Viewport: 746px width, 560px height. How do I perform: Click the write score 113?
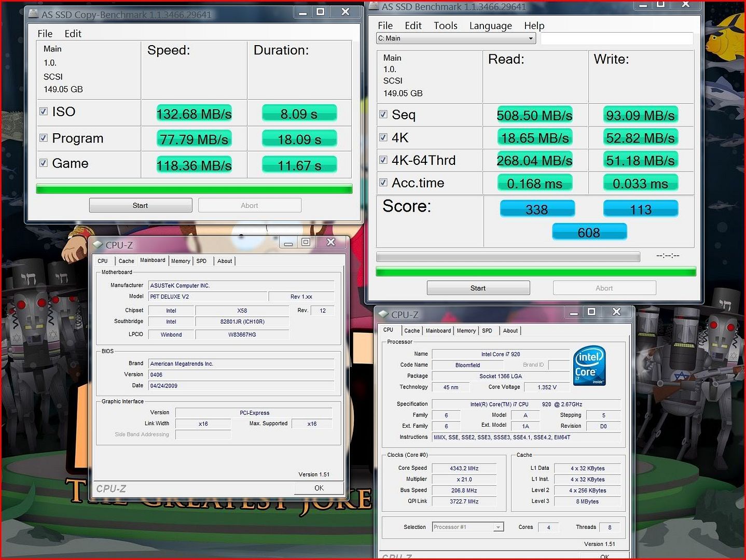(641, 209)
